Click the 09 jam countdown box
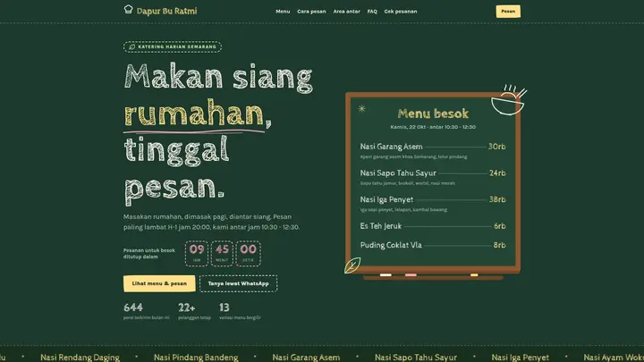The width and height of the screenshot is (644, 362). 197,253
